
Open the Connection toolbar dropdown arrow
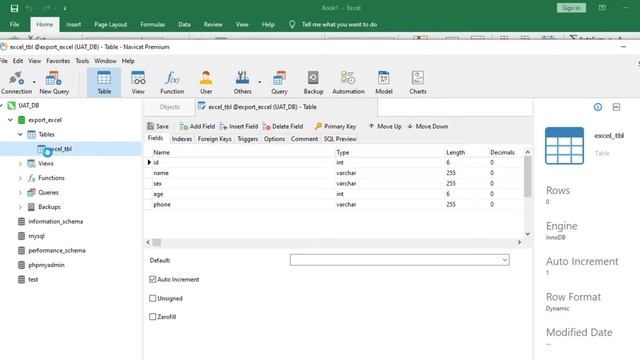click(34, 82)
